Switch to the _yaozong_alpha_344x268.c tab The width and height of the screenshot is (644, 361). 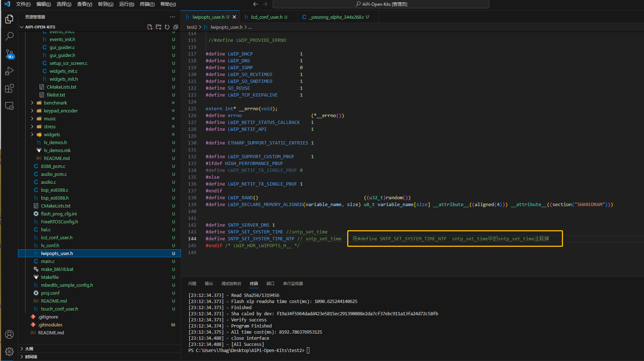[x=337, y=17]
